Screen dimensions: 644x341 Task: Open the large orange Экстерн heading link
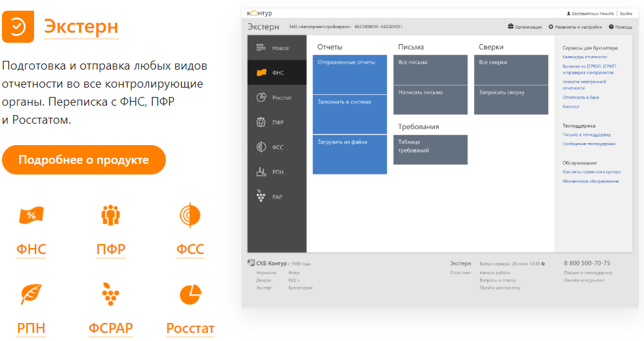click(82, 26)
